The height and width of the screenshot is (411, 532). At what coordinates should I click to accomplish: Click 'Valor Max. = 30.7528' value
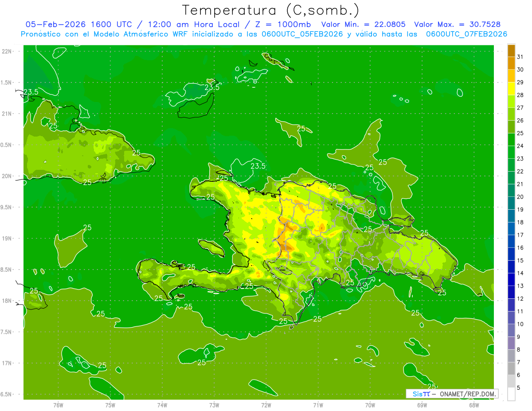(458, 24)
